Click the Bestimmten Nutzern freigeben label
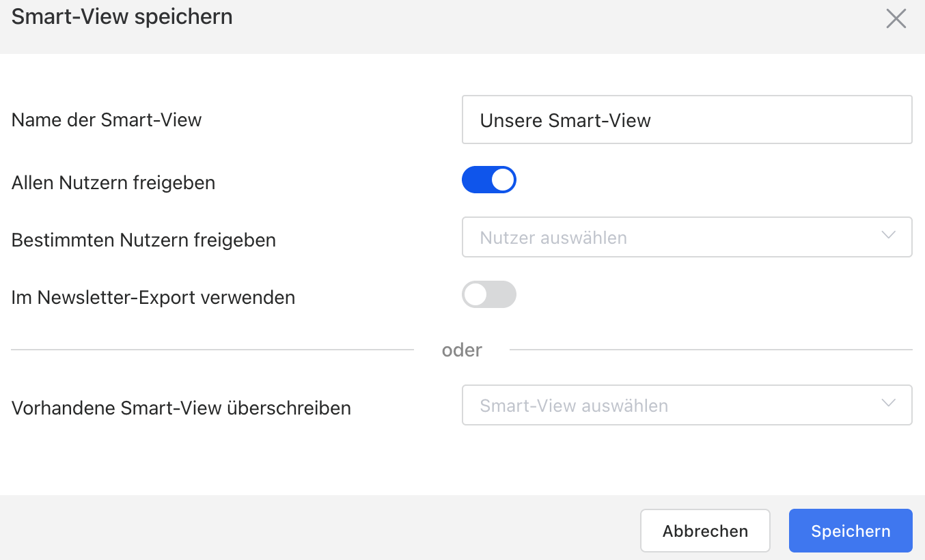Screen dimensions: 925x560 click(x=143, y=240)
